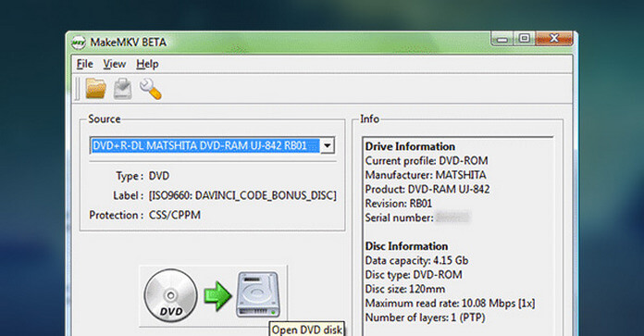Maximize the MakeMKV window

click(x=524, y=39)
